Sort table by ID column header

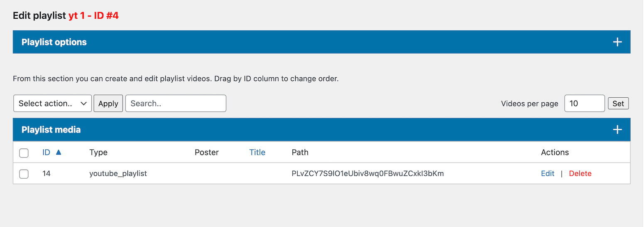pos(46,153)
